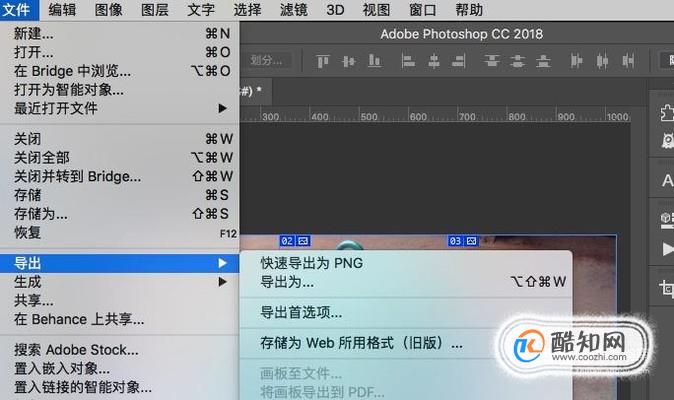674x400 pixels.
Task: Choose 关闭 menu entry
Action: 119,139
